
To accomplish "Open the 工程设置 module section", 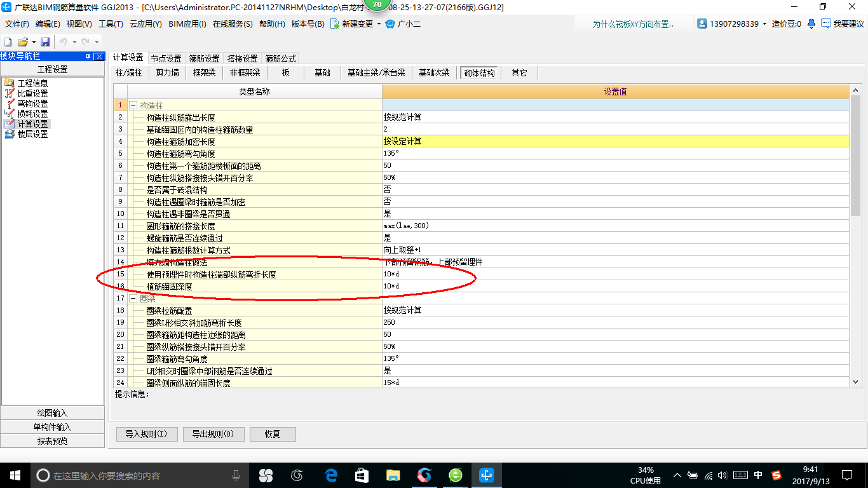I will [52, 69].
